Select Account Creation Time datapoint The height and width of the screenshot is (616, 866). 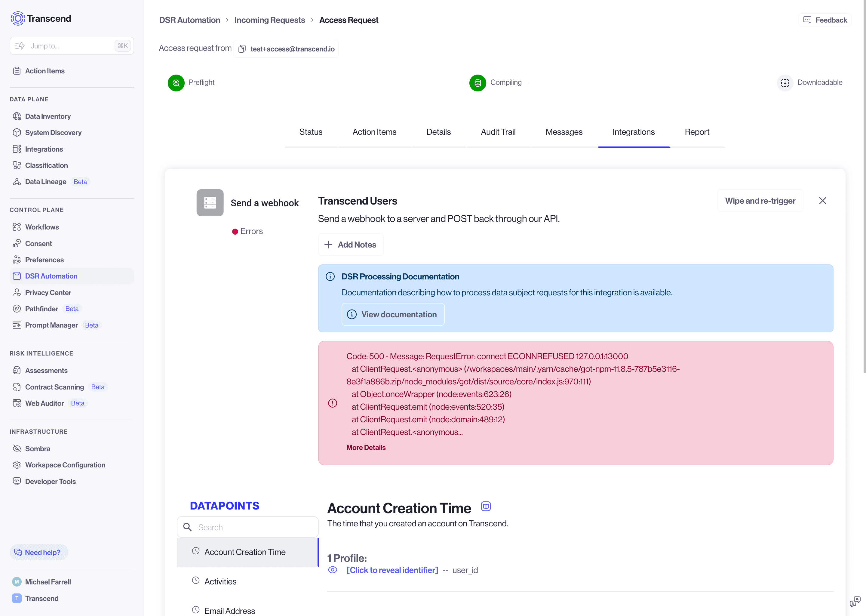(x=247, y=552)
